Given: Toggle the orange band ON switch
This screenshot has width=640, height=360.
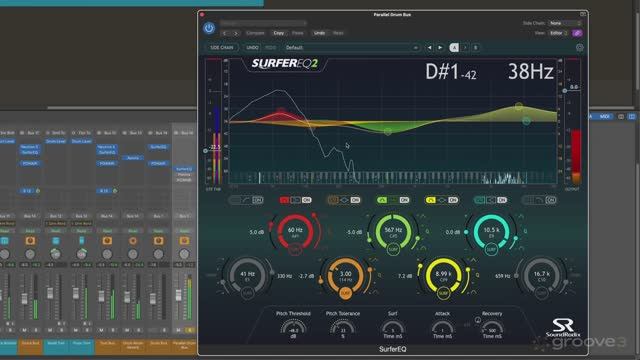Looking at the screenshot, I should click(x=355, y=200).
